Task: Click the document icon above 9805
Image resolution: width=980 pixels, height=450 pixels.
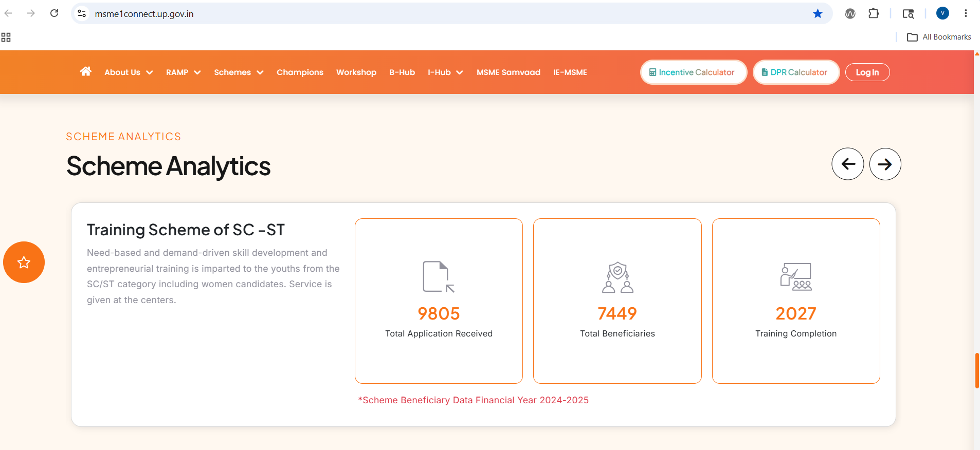Action: click(x=439, y=277)
